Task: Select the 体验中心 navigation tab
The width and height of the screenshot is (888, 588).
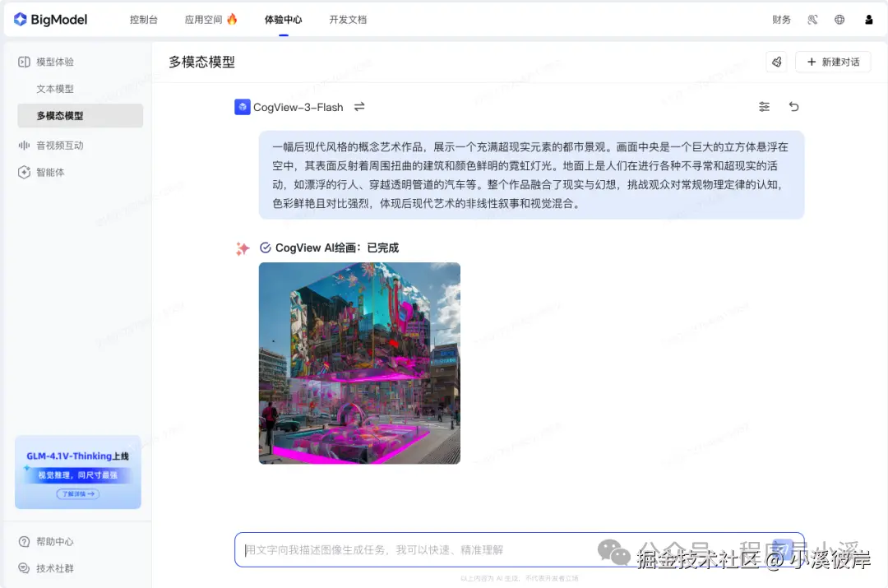Action: click(x=283, y=19)
